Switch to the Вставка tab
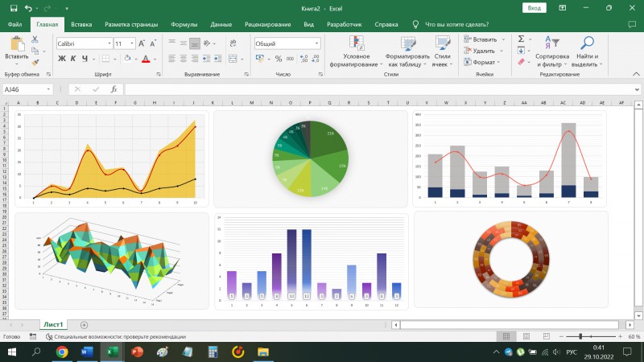The width and height of the screenshot is (644, 362). coord(81,24)
